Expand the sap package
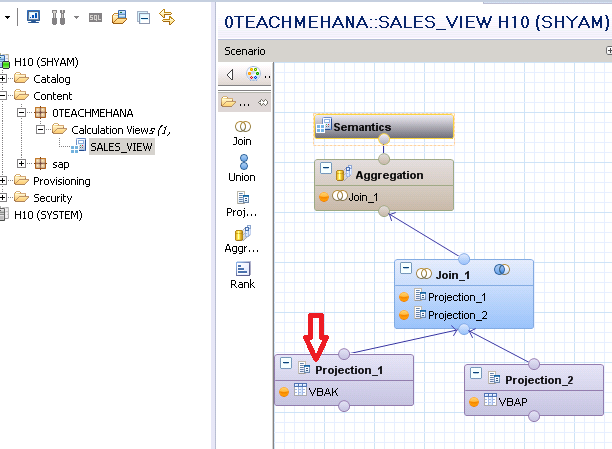The image size is (612, 449). click(x=21, y=163)
